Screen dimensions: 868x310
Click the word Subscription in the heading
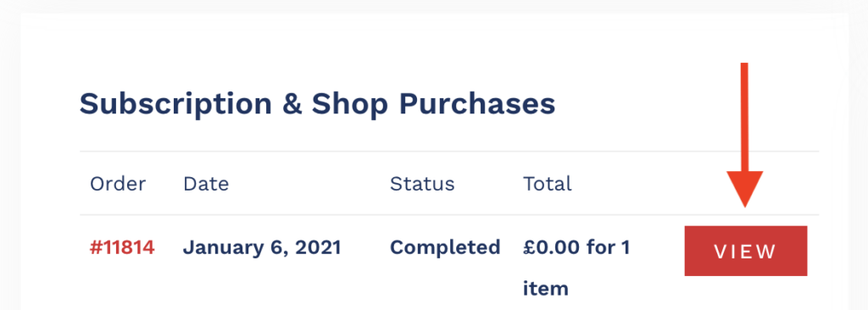coord(175,104)
